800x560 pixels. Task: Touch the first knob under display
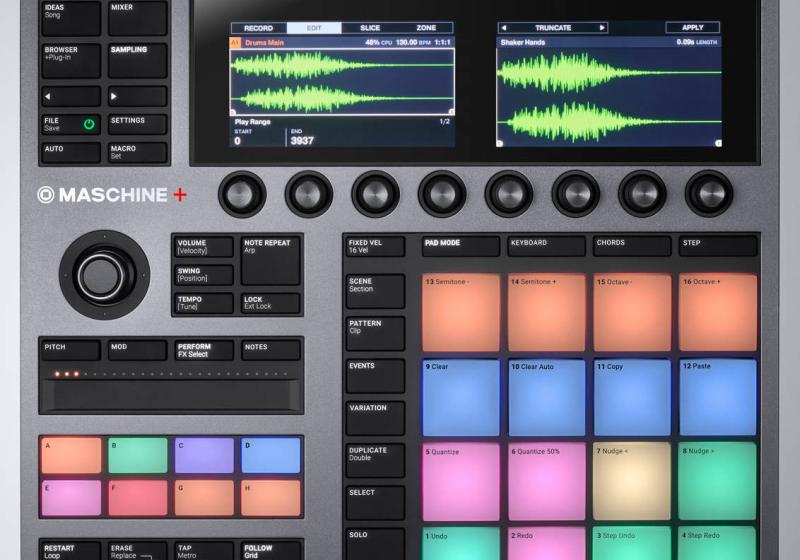coord(242,194)
